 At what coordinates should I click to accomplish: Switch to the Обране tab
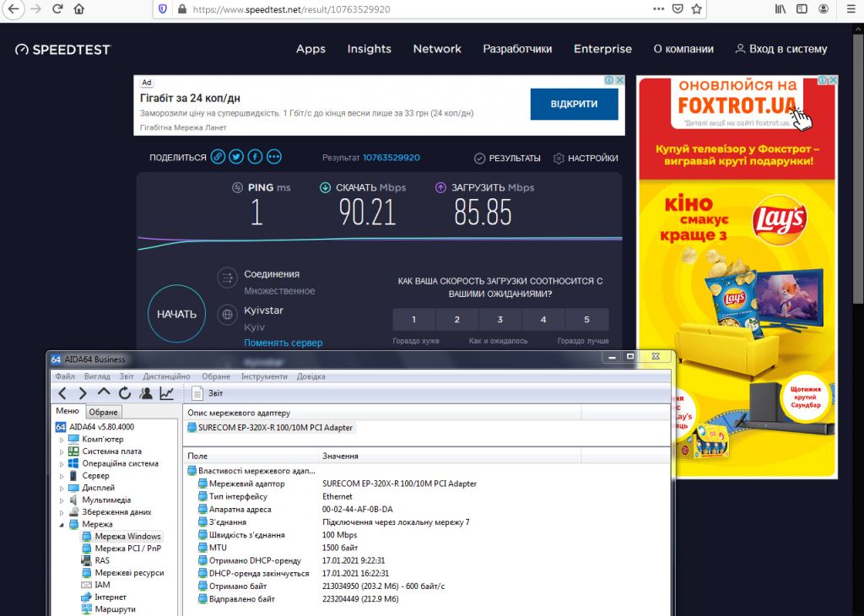[103, 412]
